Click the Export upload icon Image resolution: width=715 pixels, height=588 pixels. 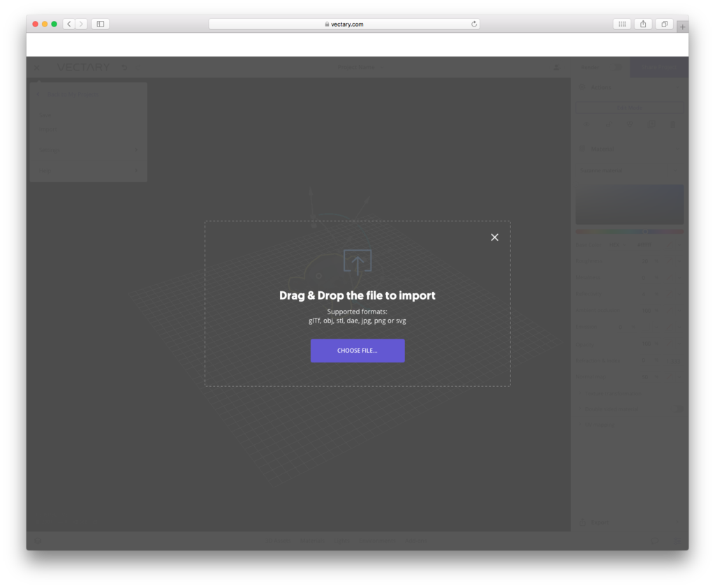point(582,522)
